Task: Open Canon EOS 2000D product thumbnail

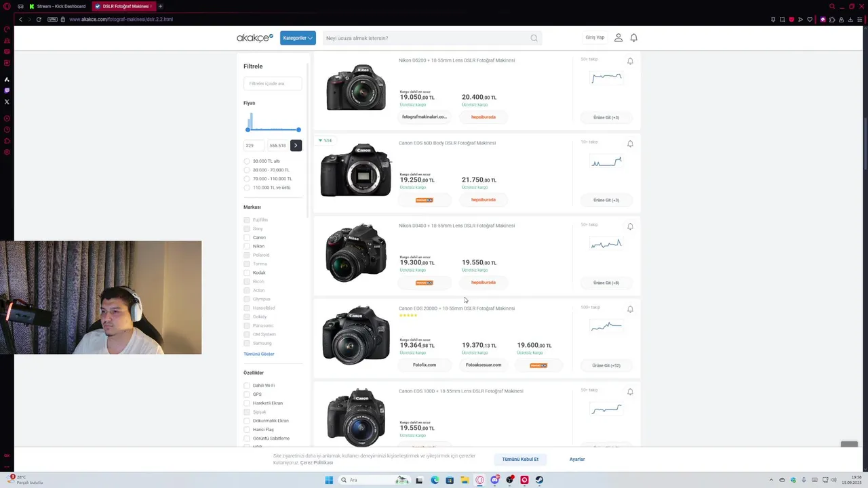Action: tap(356, 335)
